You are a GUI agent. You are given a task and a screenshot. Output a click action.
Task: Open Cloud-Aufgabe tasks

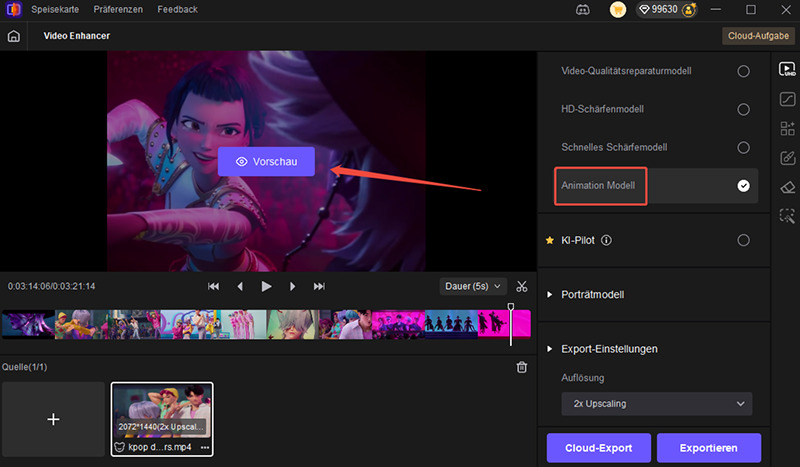758,36
